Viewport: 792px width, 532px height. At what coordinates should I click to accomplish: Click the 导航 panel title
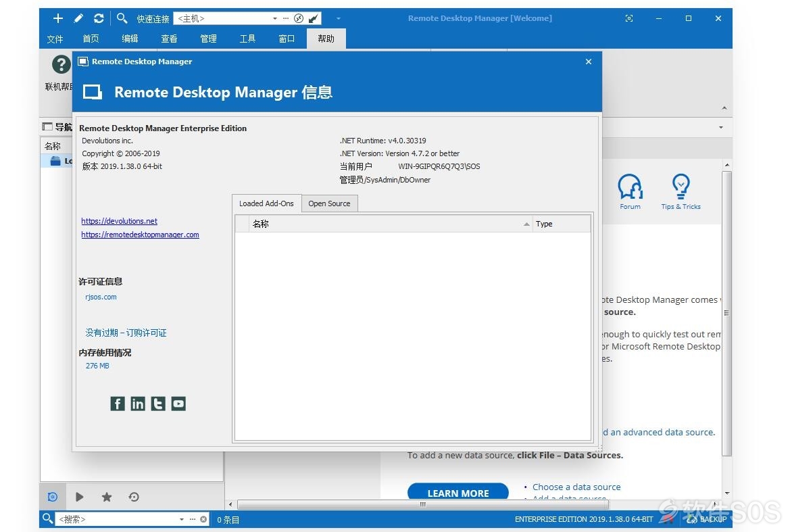63,127
